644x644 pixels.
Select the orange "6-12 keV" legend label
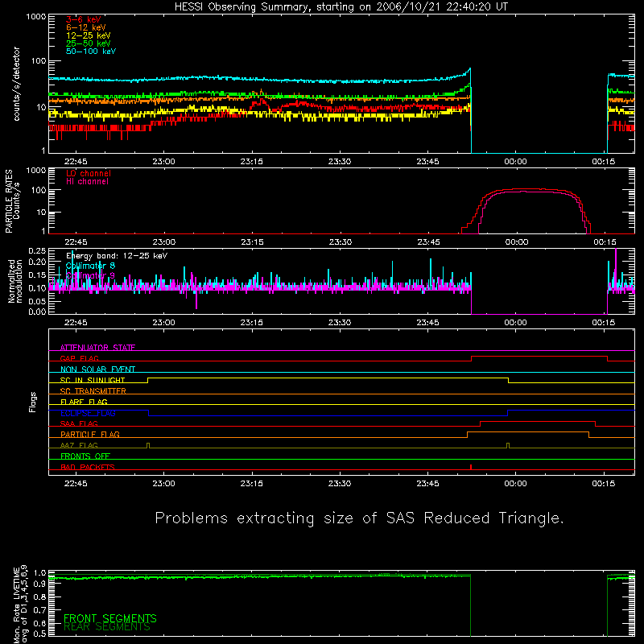pos(86,27)
